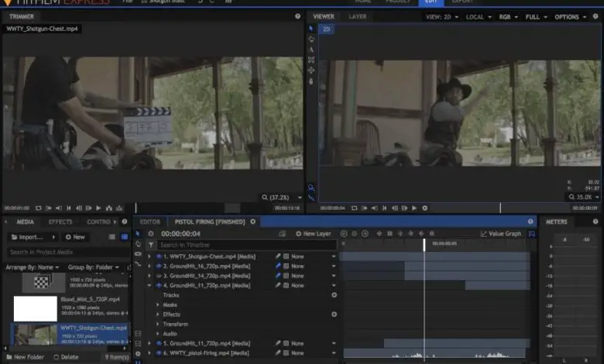This screenshot has height=364, width=604.
Task: Open the View: 2D dropdown
Action: 442,17
